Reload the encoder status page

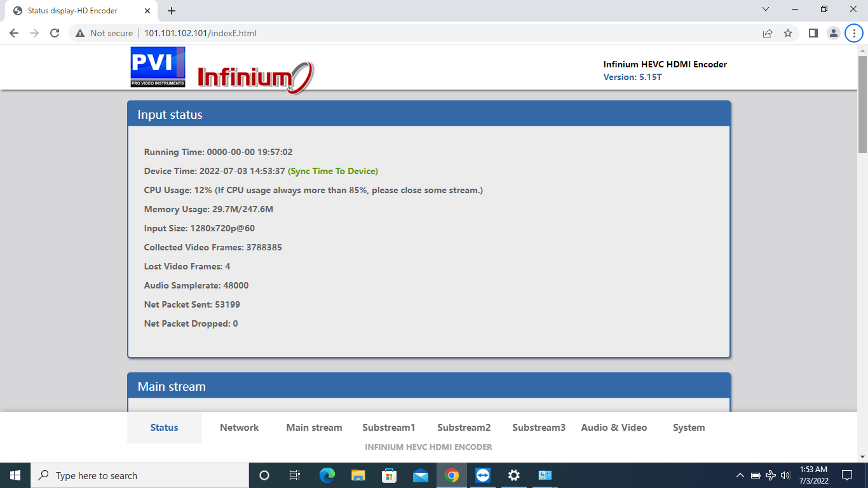[x=55, y=33]
